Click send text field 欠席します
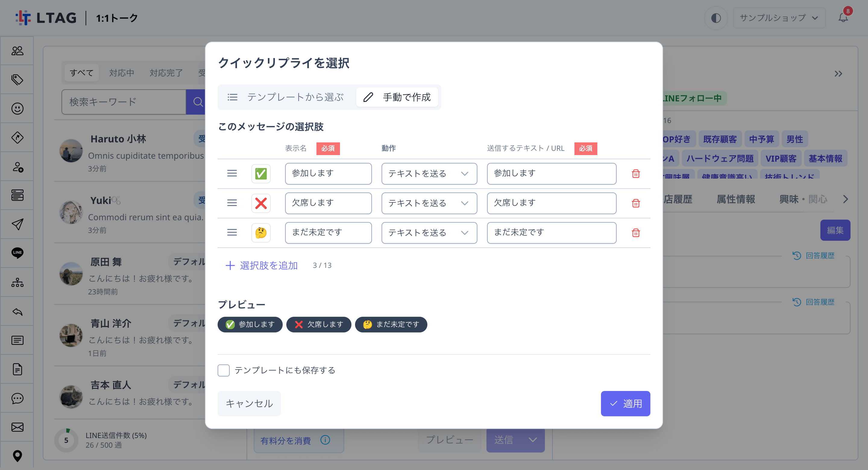868x470 pixels. (552, 203)
